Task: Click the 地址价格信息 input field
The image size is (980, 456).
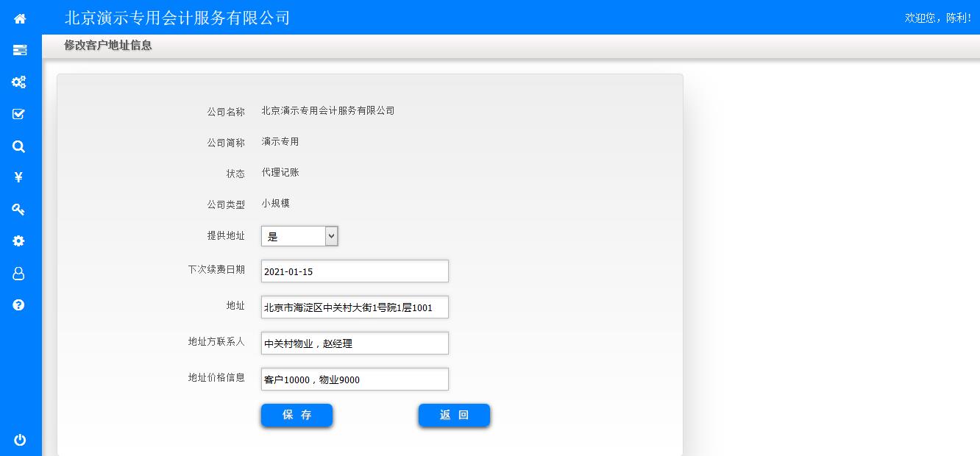Action: coord(355,380)
